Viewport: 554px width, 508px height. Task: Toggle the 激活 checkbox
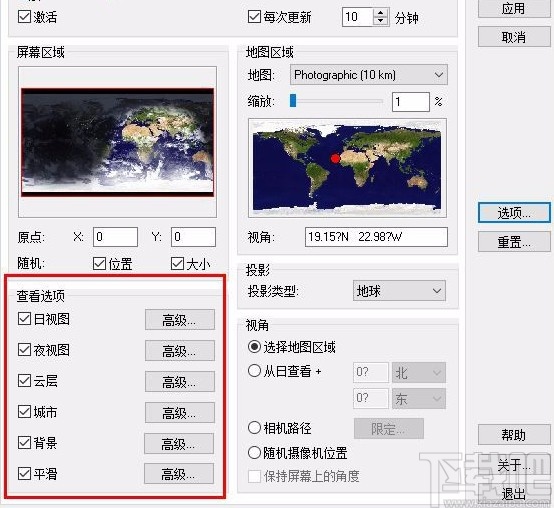coord(24,17)
